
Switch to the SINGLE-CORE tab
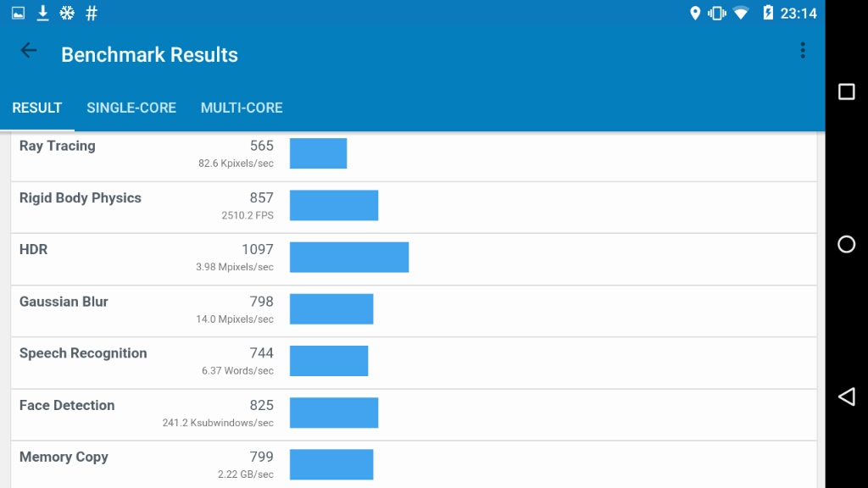[131, 108]
